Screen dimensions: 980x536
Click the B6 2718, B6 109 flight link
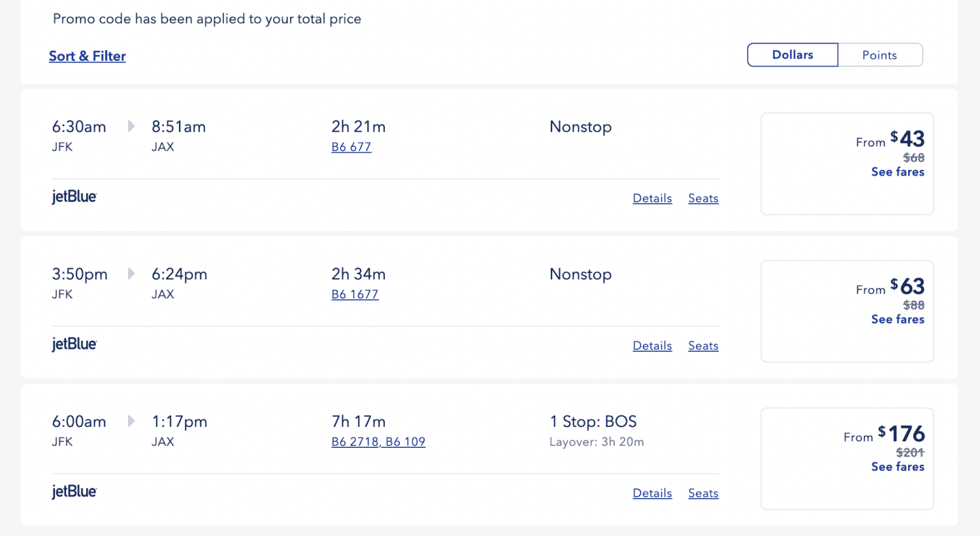click(x=378, y=442)
